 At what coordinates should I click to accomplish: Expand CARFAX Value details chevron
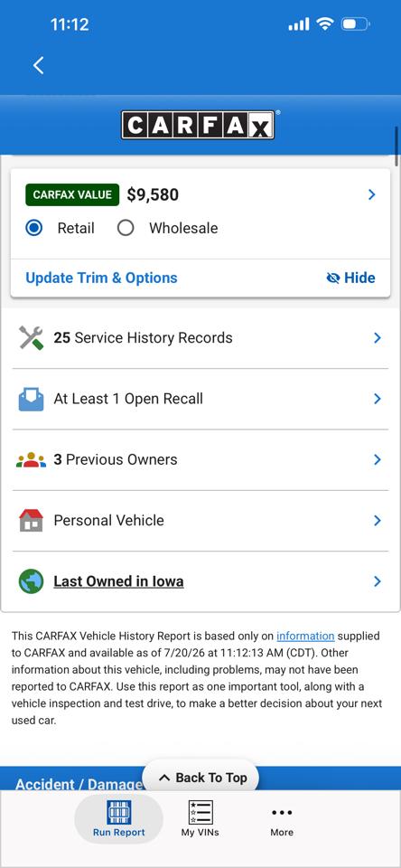(x=372, y=195)
